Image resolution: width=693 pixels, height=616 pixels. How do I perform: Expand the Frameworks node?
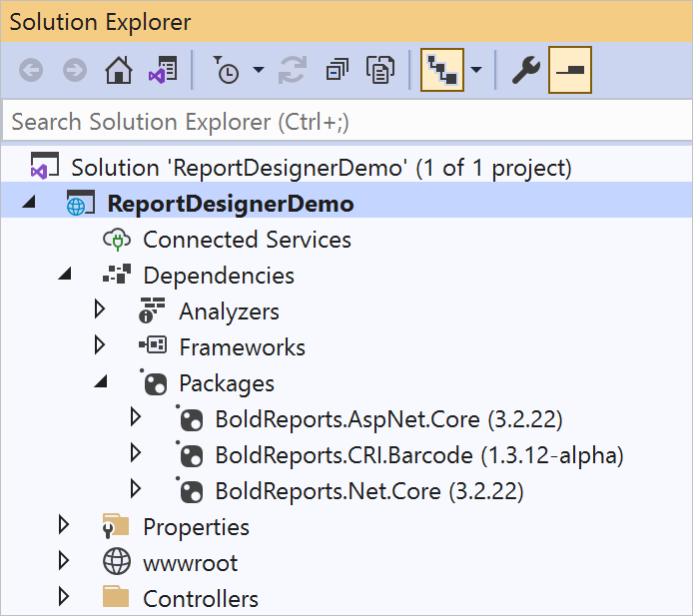click(100, 345)
